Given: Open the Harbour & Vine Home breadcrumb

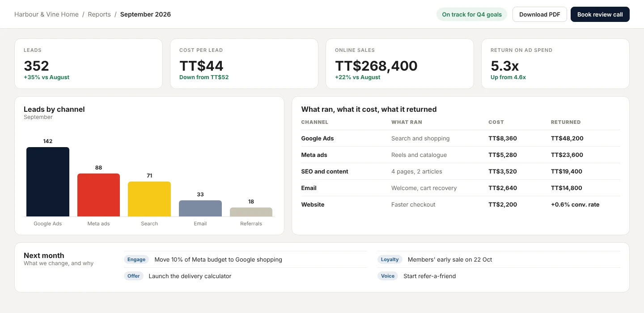Looking at the screenshot, I should [x=47, y=14].
